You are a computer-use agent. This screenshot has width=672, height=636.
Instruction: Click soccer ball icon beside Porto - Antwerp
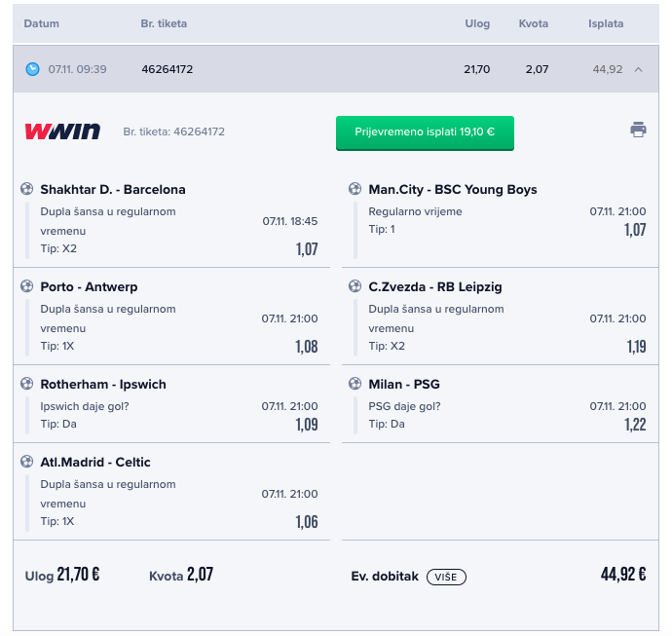click(27, 286)
